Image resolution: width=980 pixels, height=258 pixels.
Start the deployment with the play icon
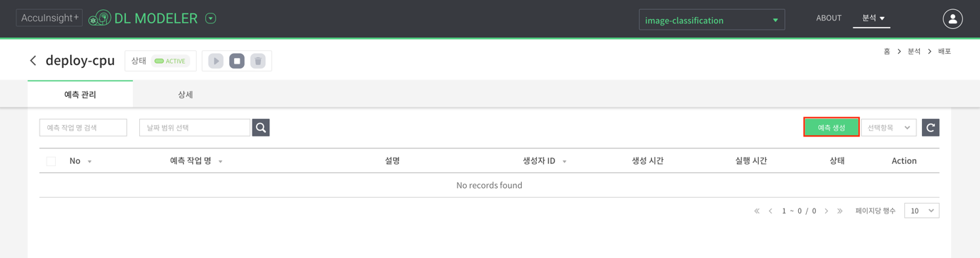216,61
